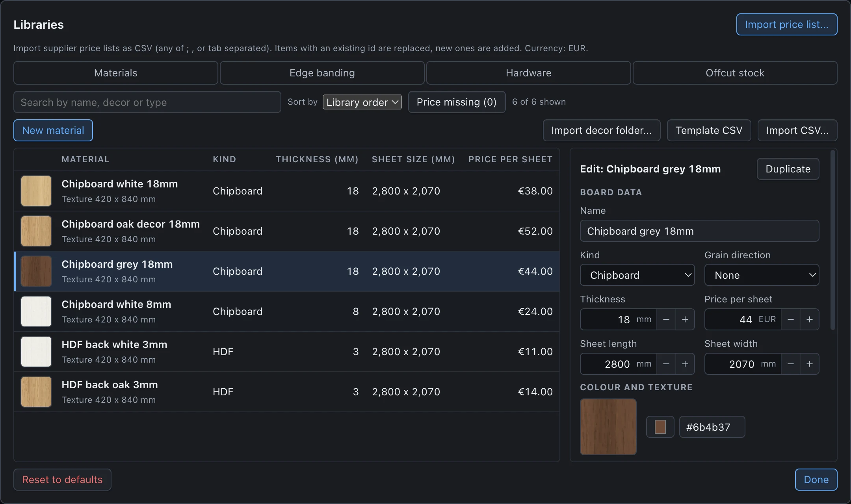This screenshot has height=504, width=851.
Task: Click HDF back white 3mm thumbnail
Action: point(36,352)
